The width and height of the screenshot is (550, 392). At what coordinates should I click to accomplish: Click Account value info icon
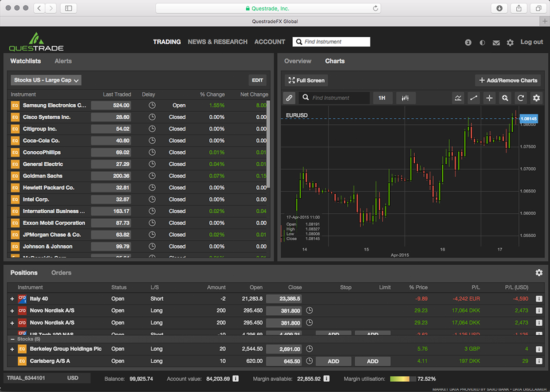[235, 379]
